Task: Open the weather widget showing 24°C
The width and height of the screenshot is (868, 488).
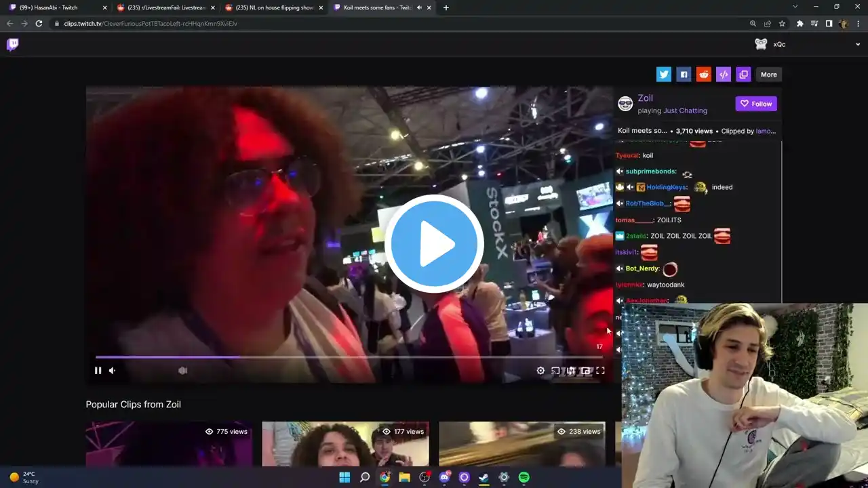Action: coord(24,477)
